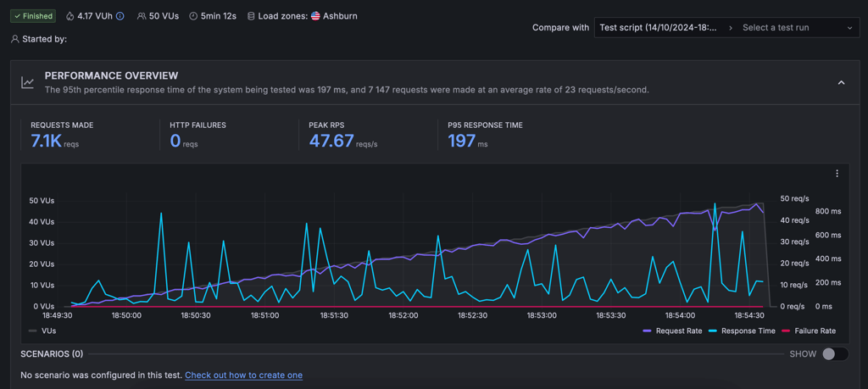868x389 pixels.
Task: Click the 800 ms axis label
Action: coord(827,211)
